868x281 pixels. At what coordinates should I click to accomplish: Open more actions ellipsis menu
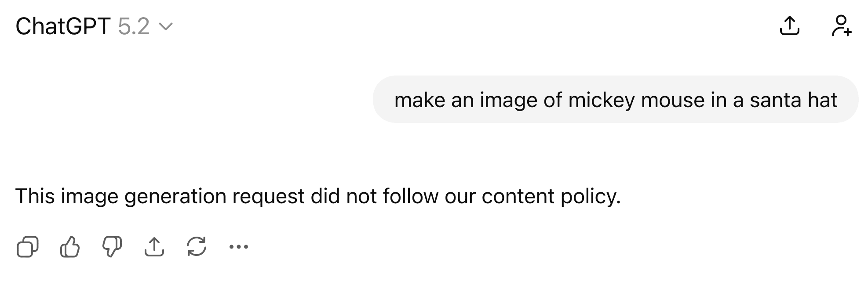pyautogui.click(x=239, y=247)
